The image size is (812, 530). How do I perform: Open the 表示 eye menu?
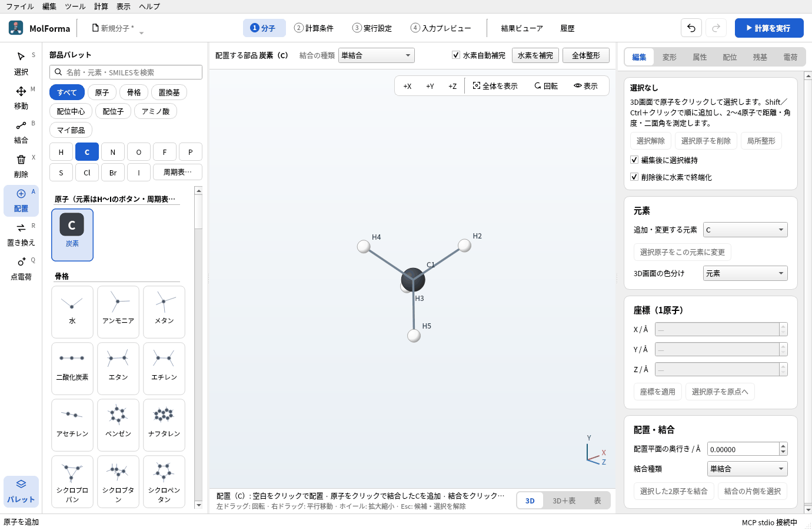click(585, 86)
